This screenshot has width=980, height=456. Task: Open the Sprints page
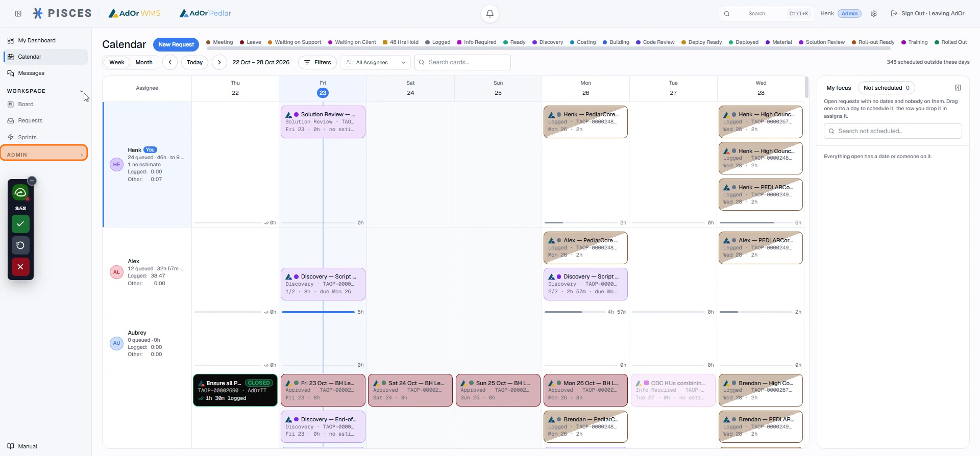45,137
